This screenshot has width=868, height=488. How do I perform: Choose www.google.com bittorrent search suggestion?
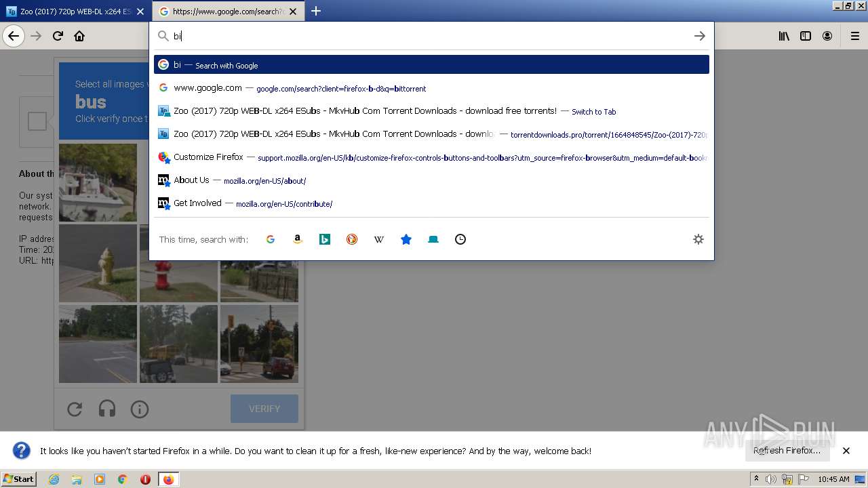tap(431, 88)
